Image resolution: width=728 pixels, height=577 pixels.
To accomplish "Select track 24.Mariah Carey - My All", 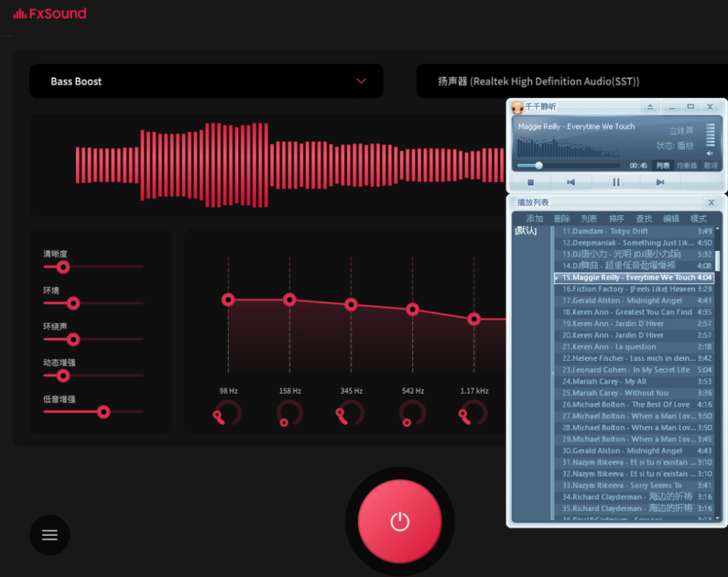I will [634, 382].
